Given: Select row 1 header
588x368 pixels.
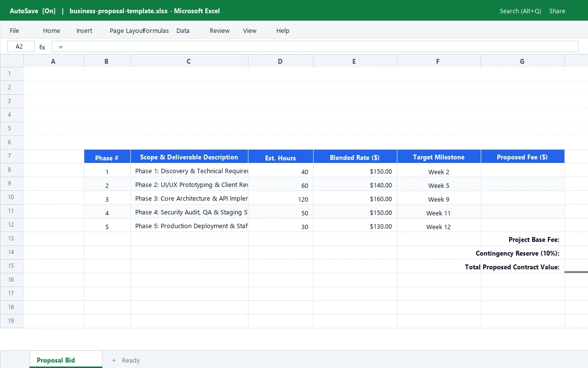Looking at the screenshot, I should pos(12,74).
